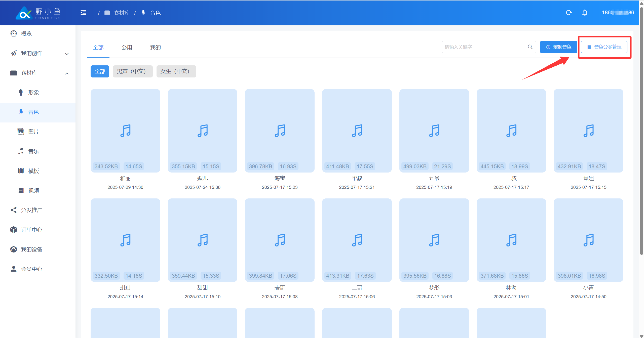Click the search magnifier icon
The width and height of the screenshot is (644, 338).
pos(530,47)
